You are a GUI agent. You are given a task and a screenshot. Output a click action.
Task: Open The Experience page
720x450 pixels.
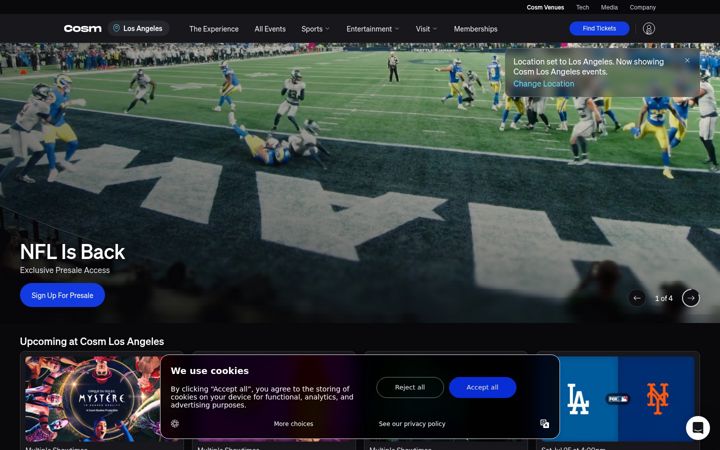pos(214,29)
